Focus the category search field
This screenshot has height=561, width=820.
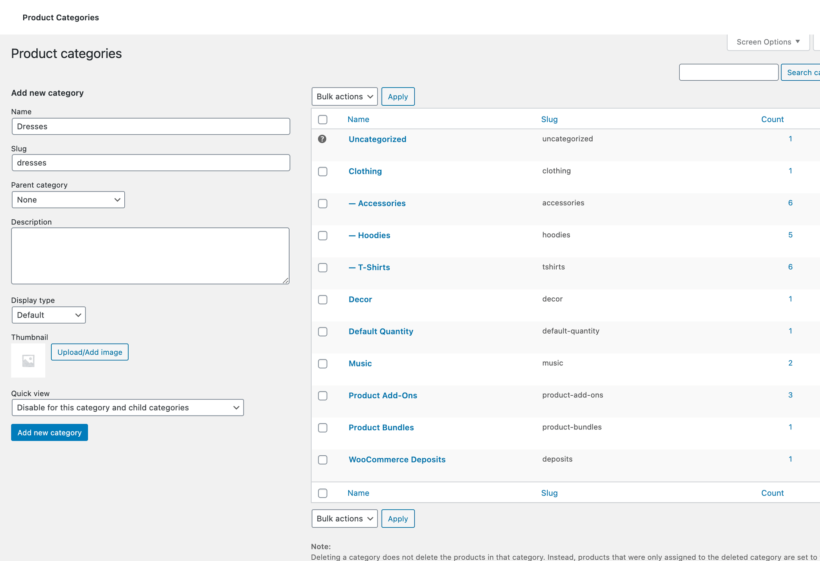click(728, 73)
